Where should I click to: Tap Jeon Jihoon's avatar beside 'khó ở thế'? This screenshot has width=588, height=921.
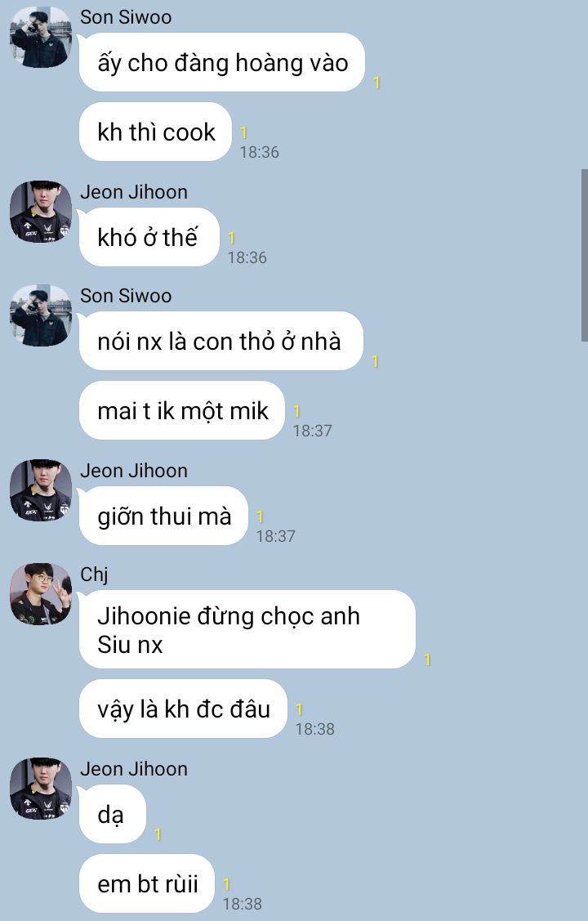(x=41, y=212)
